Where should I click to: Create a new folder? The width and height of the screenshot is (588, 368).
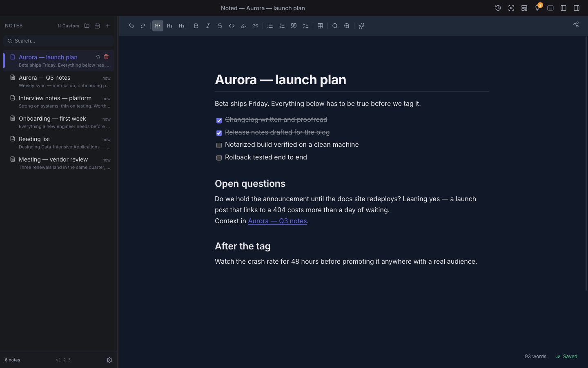pyautogui.click(x=87, y=26)
